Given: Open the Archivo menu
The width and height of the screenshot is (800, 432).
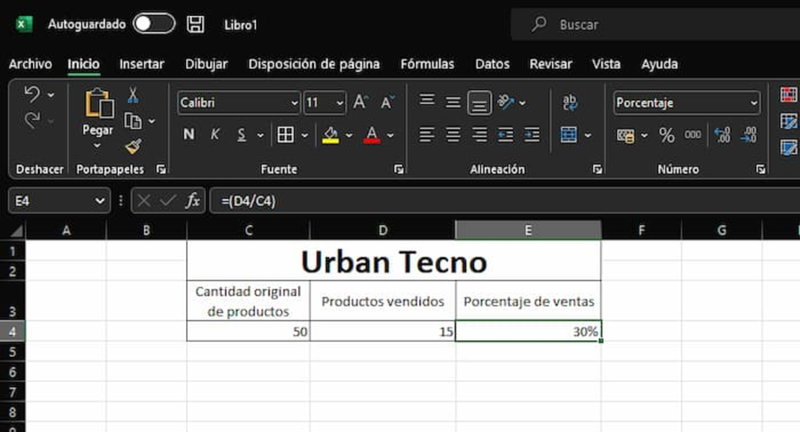Looking at the screenshot, I should 30,64.
